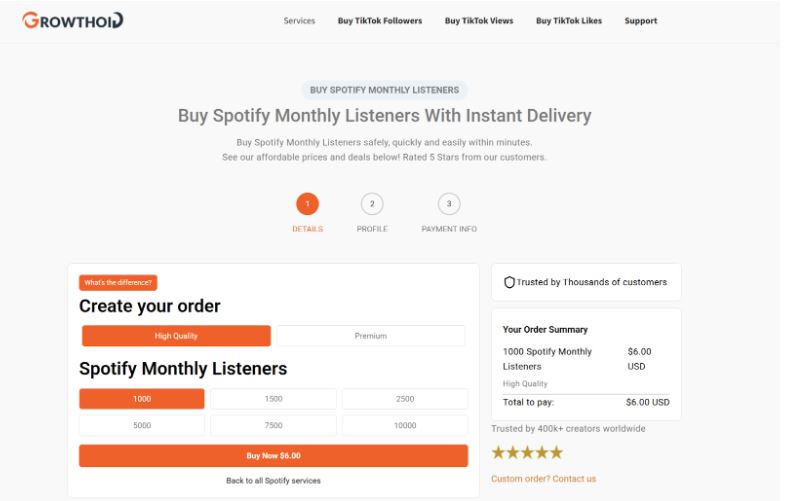
Task: Choose the 10000 listeners package
Action: tap(405, 425)
